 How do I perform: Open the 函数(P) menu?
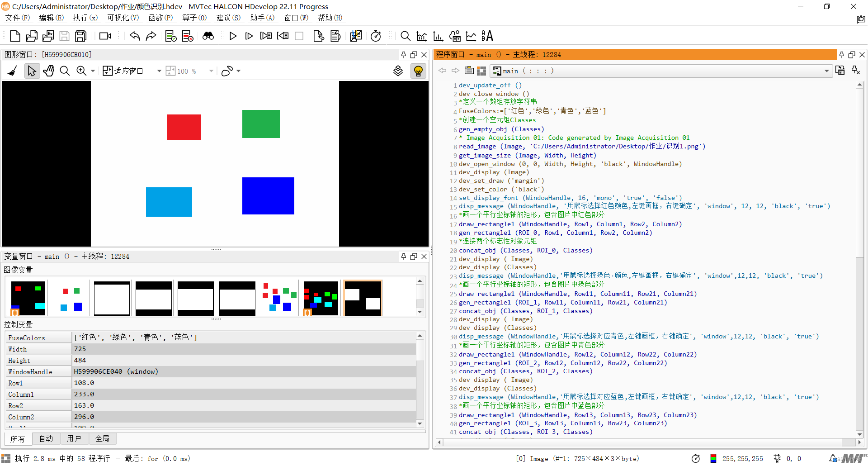coord(160,18)
